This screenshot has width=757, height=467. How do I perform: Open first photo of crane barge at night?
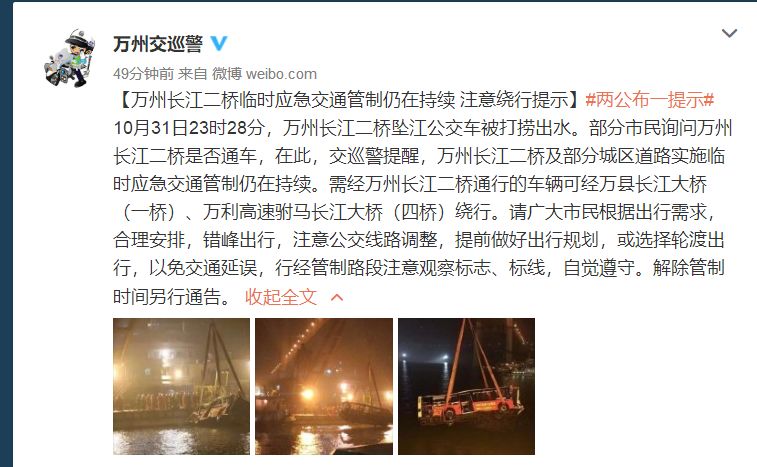(x=182, y=386)
